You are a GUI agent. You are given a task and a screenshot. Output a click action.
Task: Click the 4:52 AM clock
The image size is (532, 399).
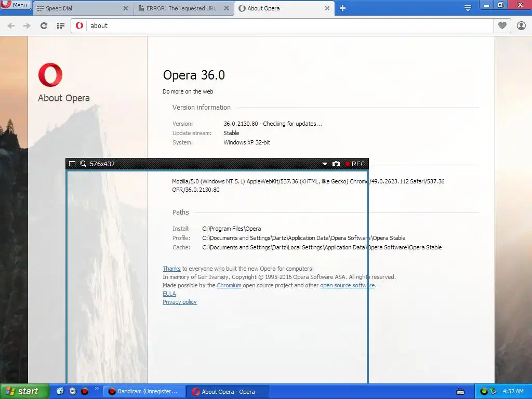(513, 392)
